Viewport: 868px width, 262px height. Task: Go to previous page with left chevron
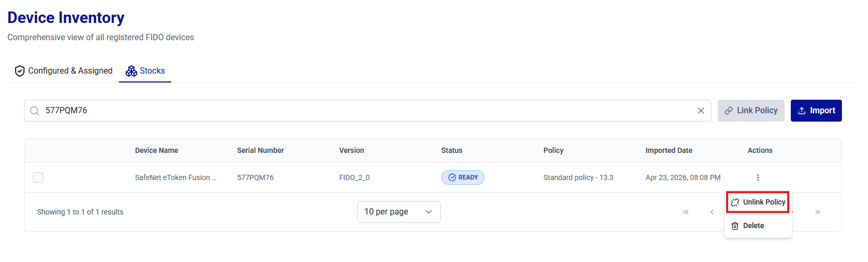(x=712, y=212)
